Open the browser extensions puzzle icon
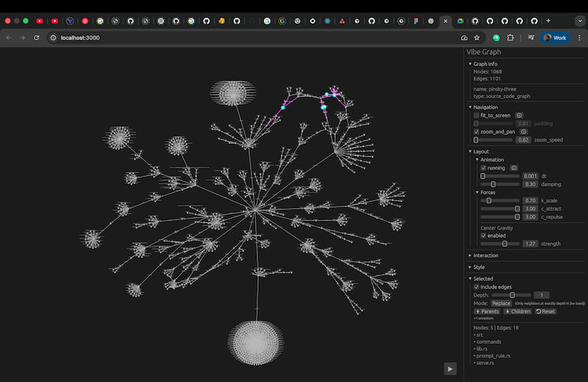 click(x=511, y=37)
